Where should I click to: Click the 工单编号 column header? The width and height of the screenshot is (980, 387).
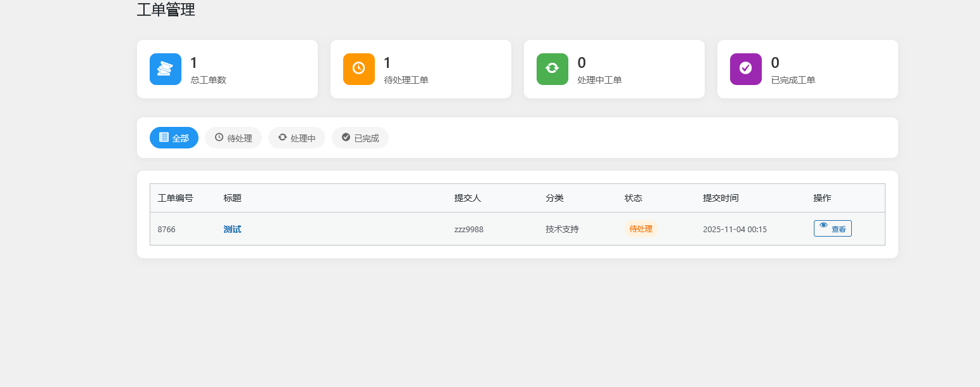[176, 197]
